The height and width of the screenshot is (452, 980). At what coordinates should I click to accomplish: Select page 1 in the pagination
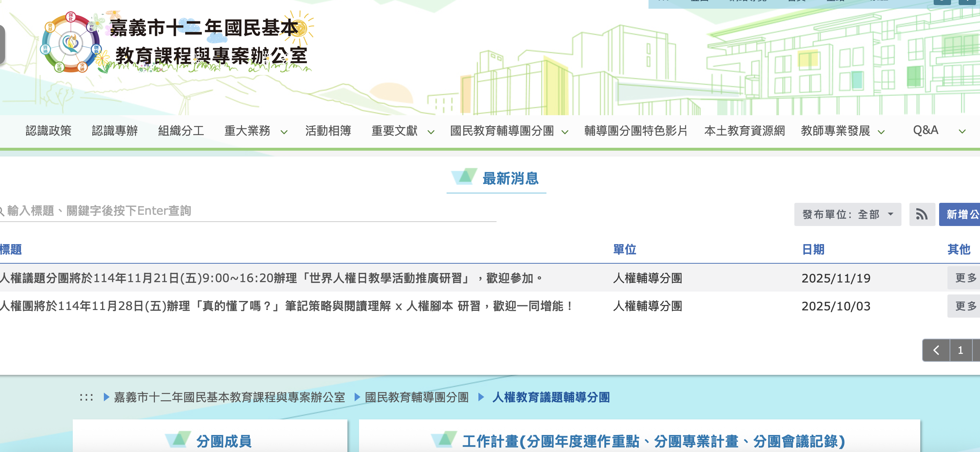[960, 350]
